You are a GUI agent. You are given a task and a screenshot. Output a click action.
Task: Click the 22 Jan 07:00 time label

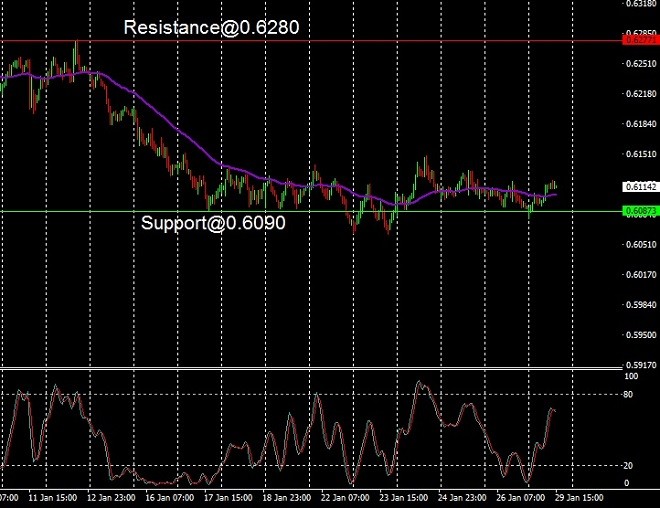345,498
